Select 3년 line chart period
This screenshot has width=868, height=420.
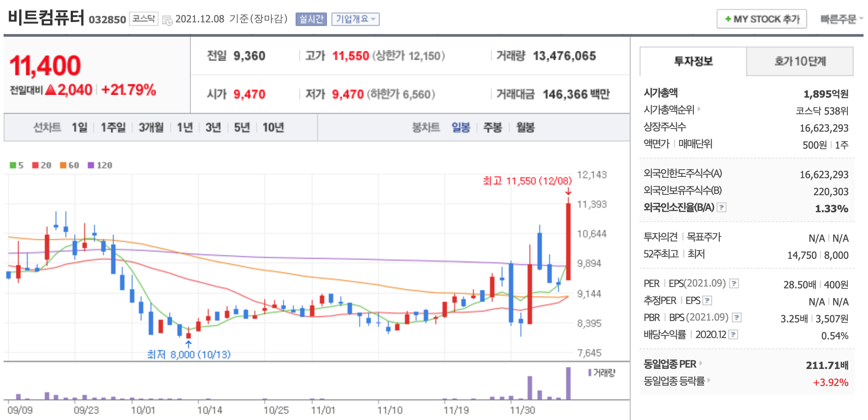[x=213, y=128]
